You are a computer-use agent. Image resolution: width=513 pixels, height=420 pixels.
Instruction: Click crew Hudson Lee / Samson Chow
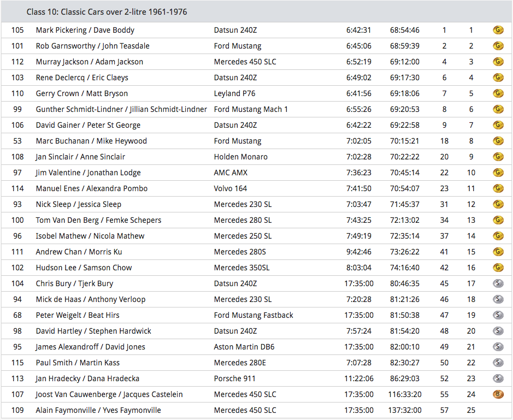click(84, 268)
